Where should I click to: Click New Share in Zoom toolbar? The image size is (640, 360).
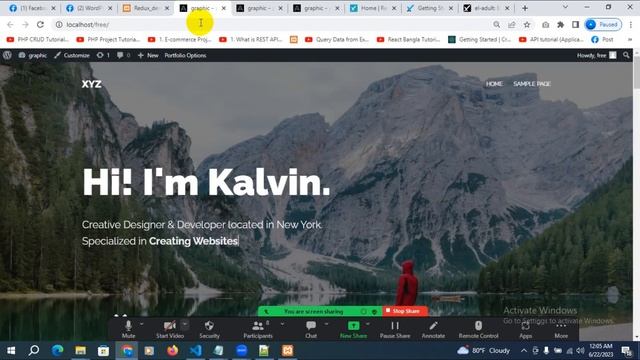pos(353,329)
